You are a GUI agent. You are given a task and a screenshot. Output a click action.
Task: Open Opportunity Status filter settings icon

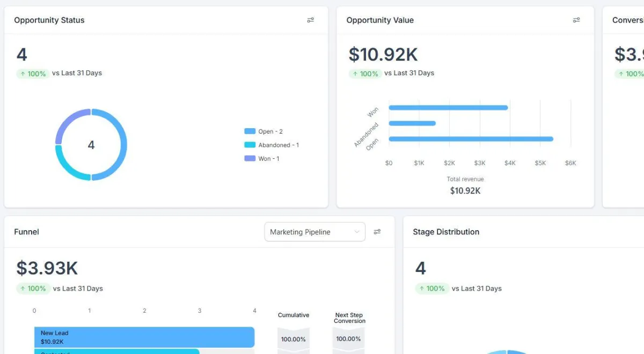pyautogui.click(x=310, y=20)
